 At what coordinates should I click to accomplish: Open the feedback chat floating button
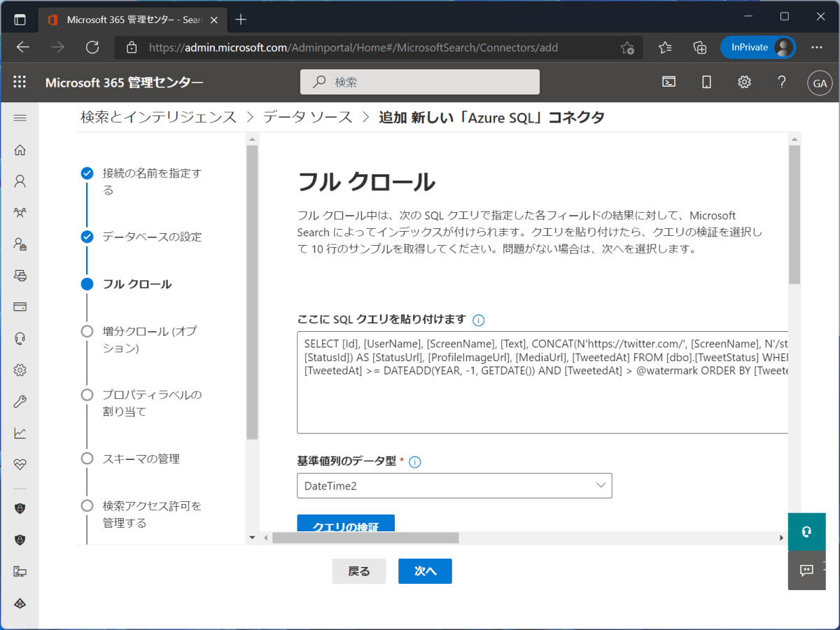(x=806, y=570)
